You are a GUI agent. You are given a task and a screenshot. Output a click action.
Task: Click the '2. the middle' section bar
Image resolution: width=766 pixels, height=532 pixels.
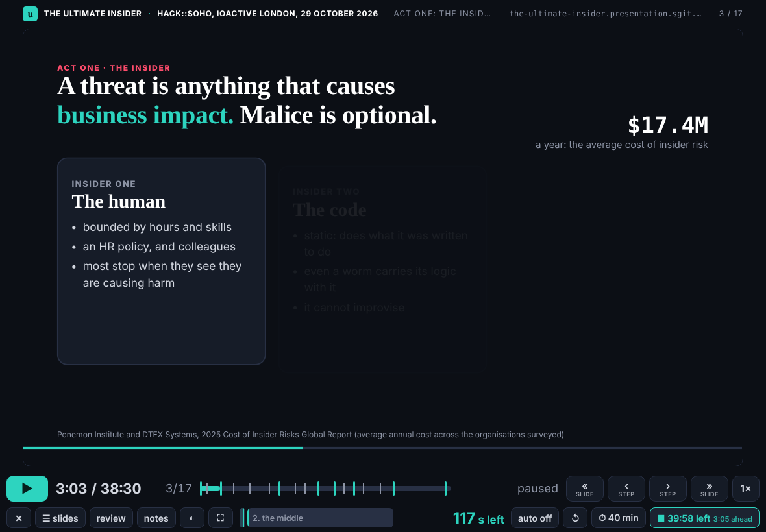point(320,518)
